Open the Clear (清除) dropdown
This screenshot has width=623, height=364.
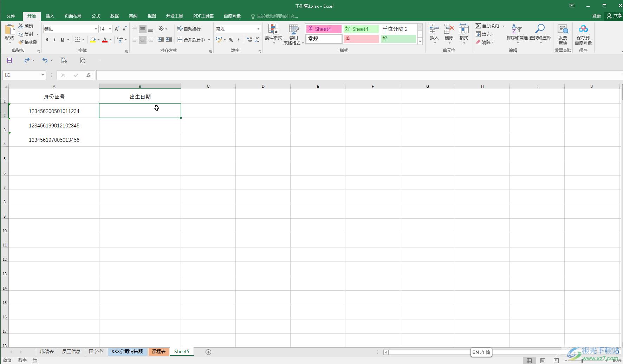click(485, 42)
